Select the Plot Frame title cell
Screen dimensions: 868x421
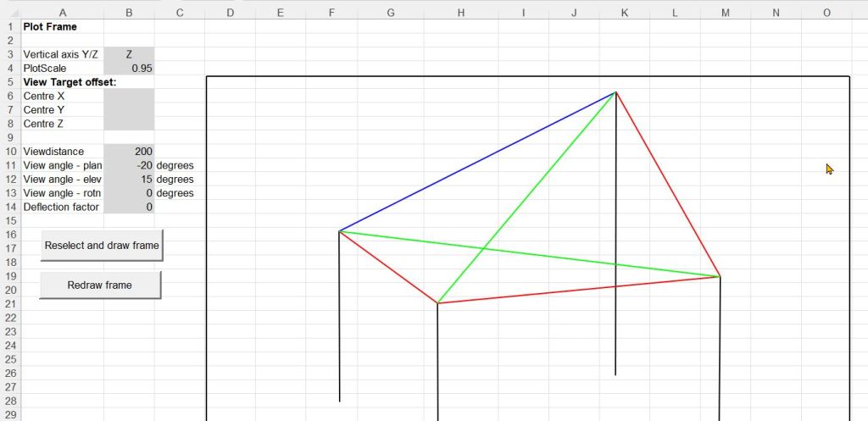coord(62,26)
